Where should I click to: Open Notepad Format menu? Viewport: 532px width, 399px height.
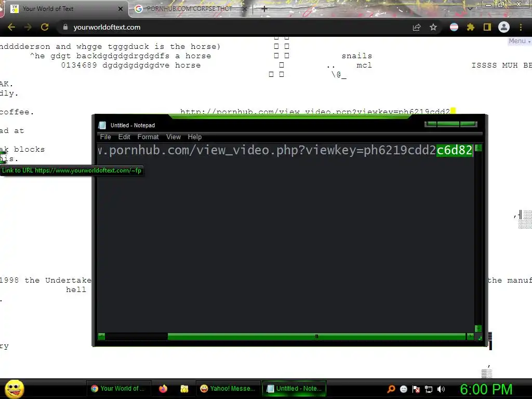coord(148,137)
